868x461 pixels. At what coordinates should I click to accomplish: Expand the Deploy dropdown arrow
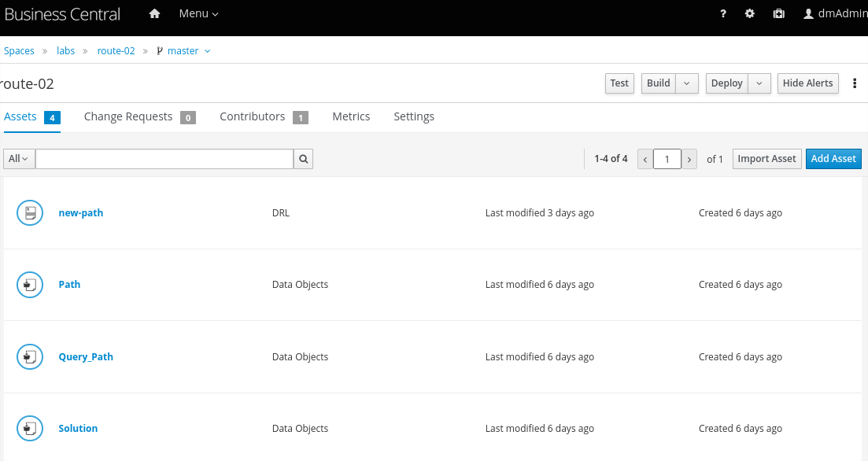759,83
